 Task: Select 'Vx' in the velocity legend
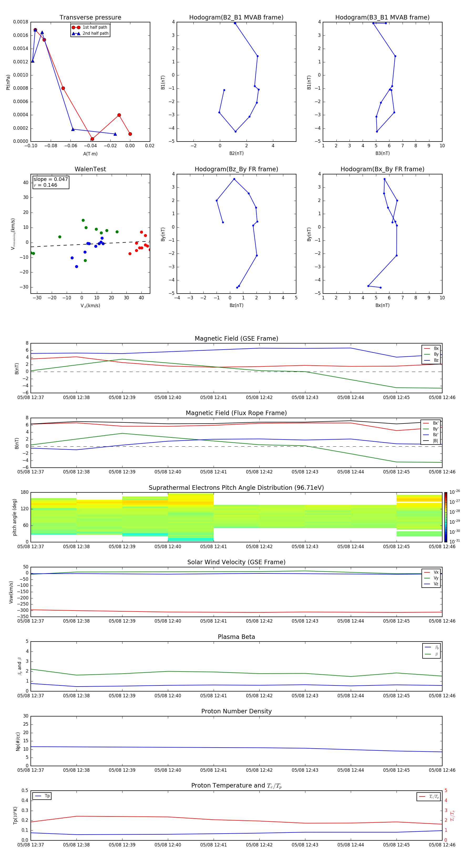(x=431, y=573)
